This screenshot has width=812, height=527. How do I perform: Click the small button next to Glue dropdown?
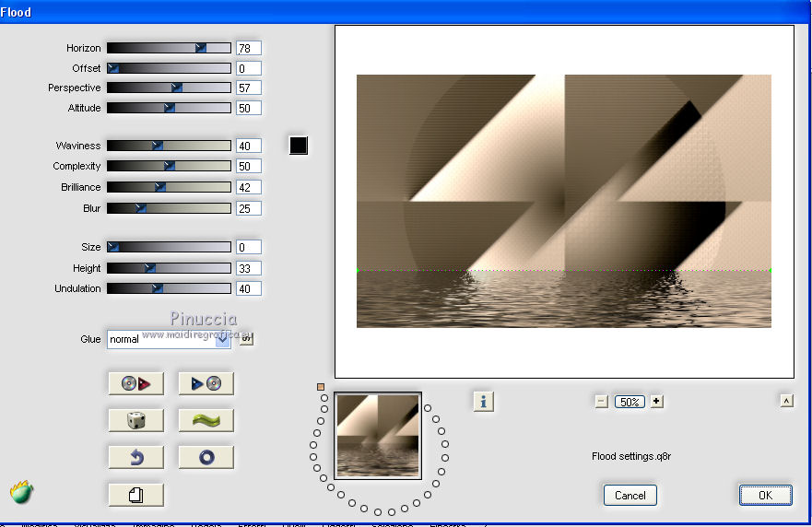(x=246, y=338)
